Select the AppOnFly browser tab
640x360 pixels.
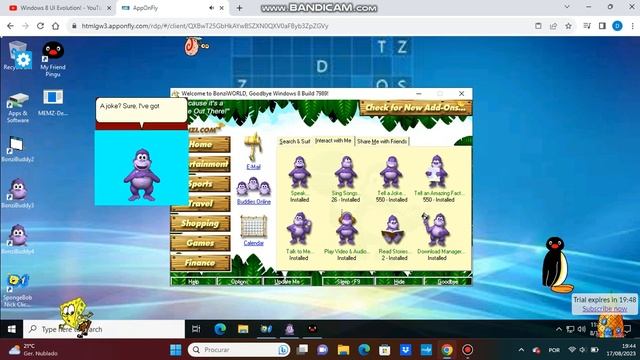172,8
